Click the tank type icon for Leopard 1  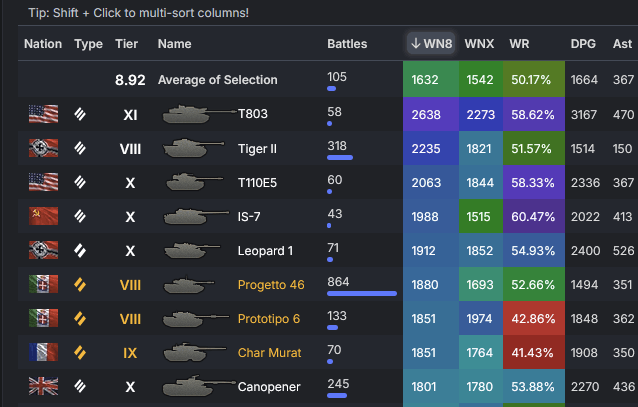click(81, 250)
